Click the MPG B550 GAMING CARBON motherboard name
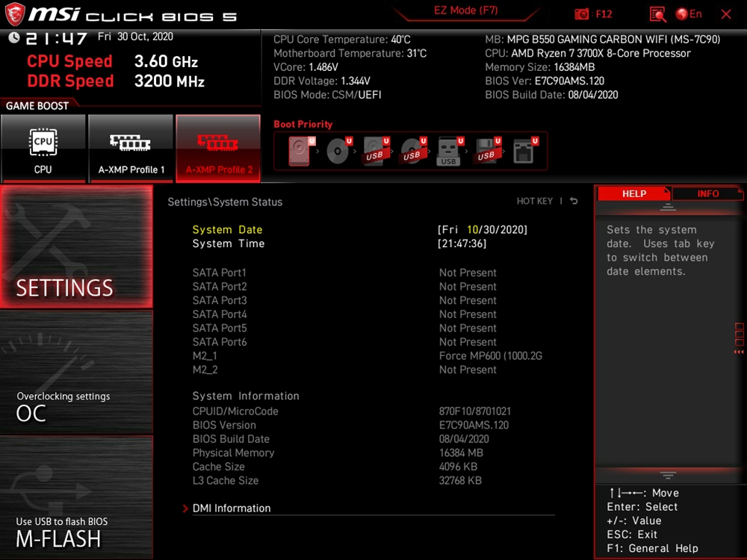Viewport: 747px width, 560px height. point(613,39)
